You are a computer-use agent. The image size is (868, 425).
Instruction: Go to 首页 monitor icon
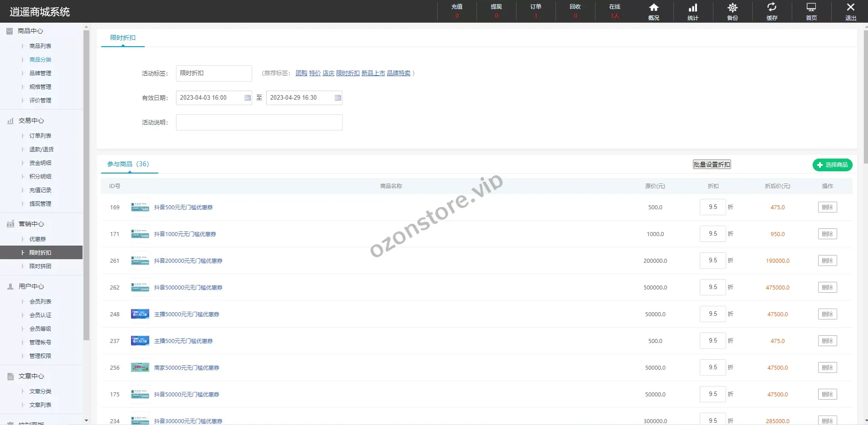click(811, 11)
